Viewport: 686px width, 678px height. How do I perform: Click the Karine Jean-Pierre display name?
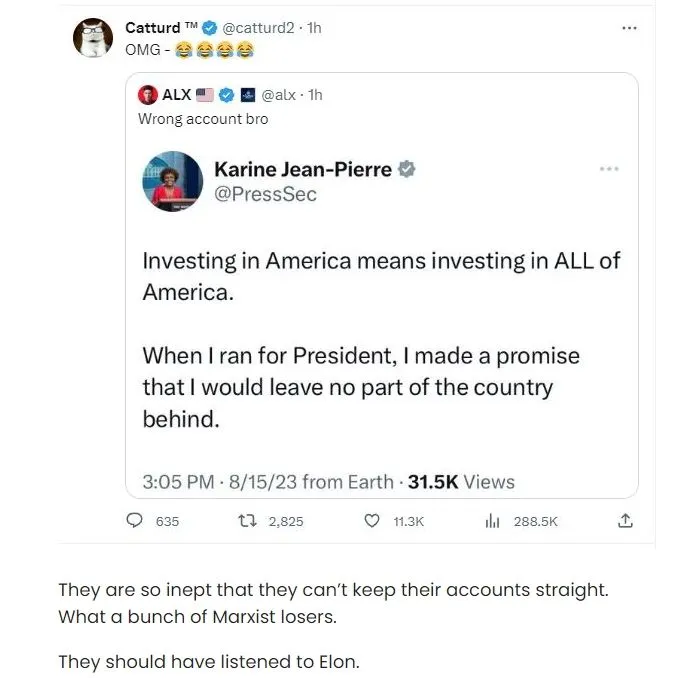pyautogui.click(x=303, y=169)
